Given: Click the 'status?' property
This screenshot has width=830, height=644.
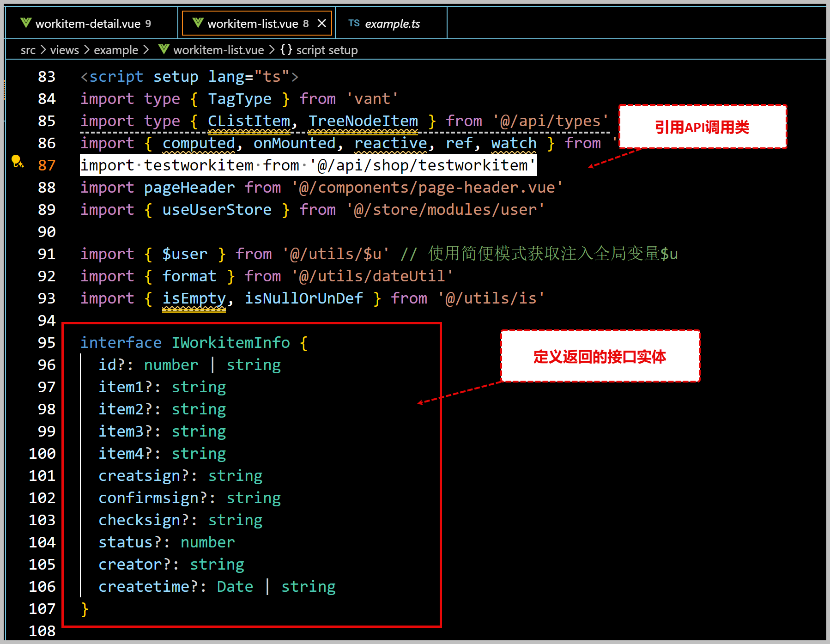Looking at the screenshot, I should tap(130, 542).
